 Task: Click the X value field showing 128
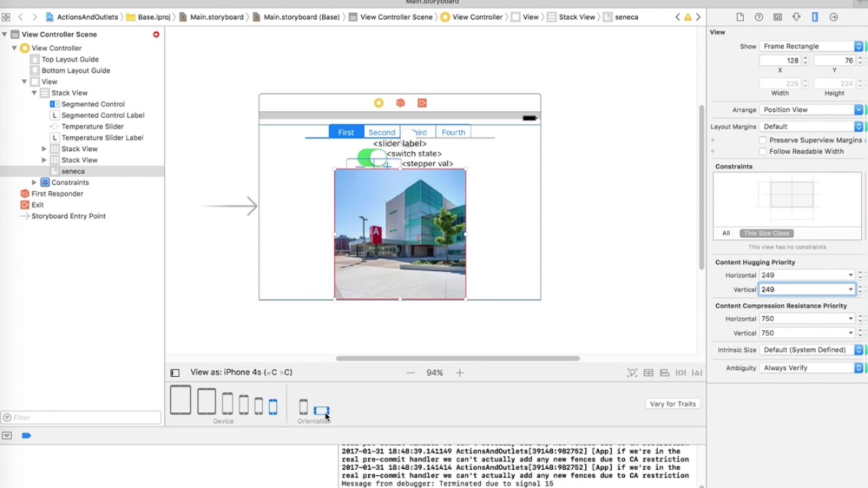pos(780,60)
